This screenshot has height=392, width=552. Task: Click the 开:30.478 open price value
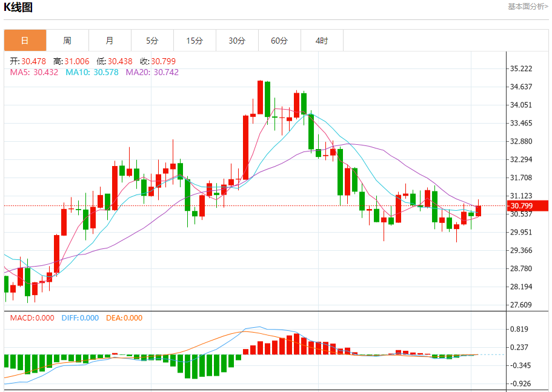click(x=28, y=61)
